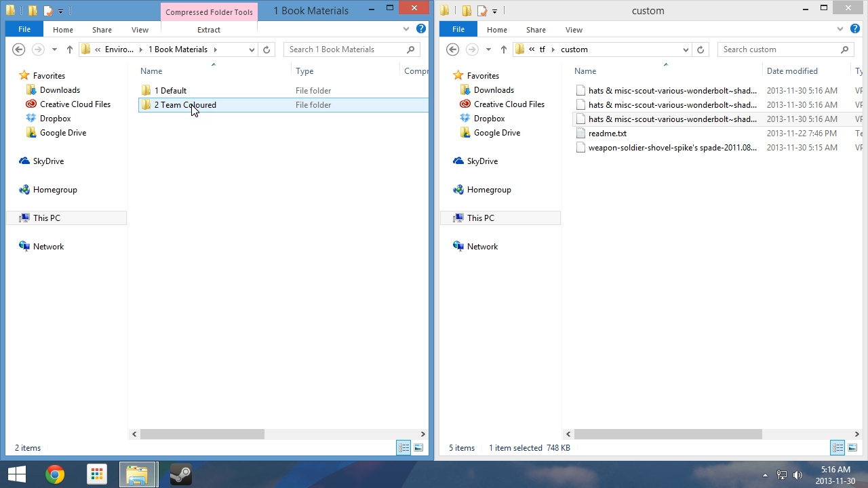
Task: Open File tab in 1 Book Materials window
Action: 24,29
